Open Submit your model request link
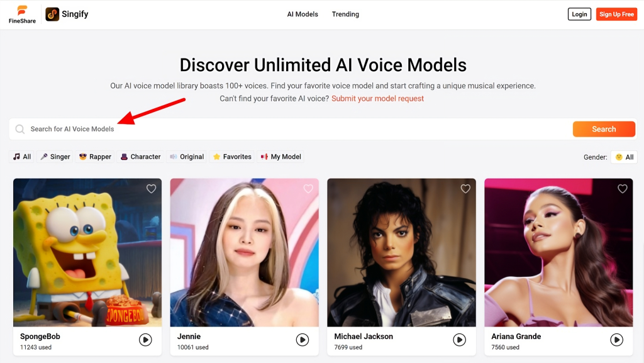644x363 pixels. click(377, 99)
